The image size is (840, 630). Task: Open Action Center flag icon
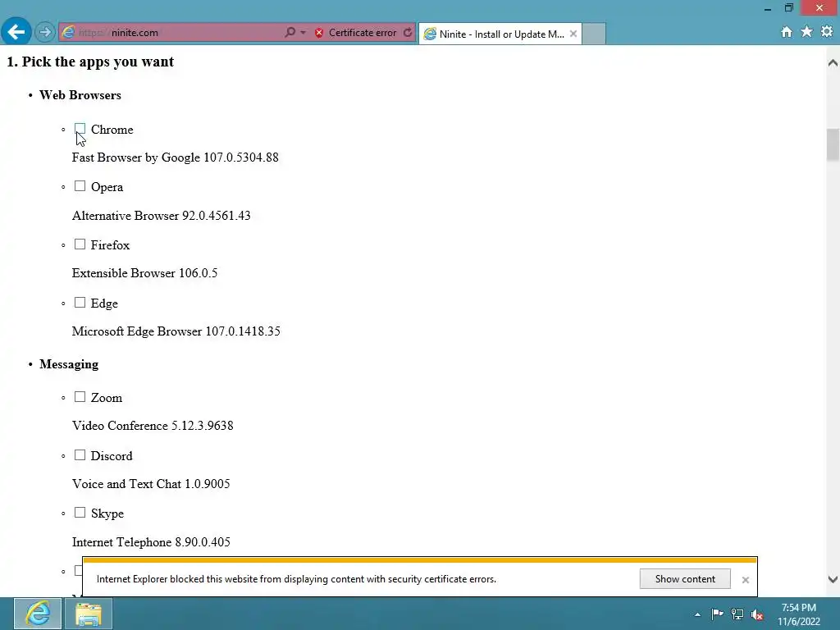[x=717, y=614]
